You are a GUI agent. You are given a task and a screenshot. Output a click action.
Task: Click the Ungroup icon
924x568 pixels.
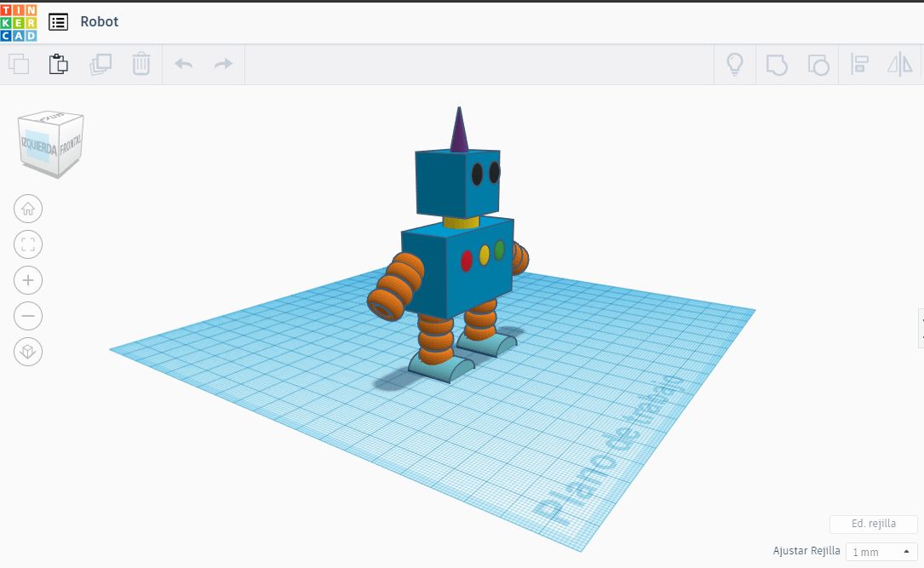(x=818, y=64)
